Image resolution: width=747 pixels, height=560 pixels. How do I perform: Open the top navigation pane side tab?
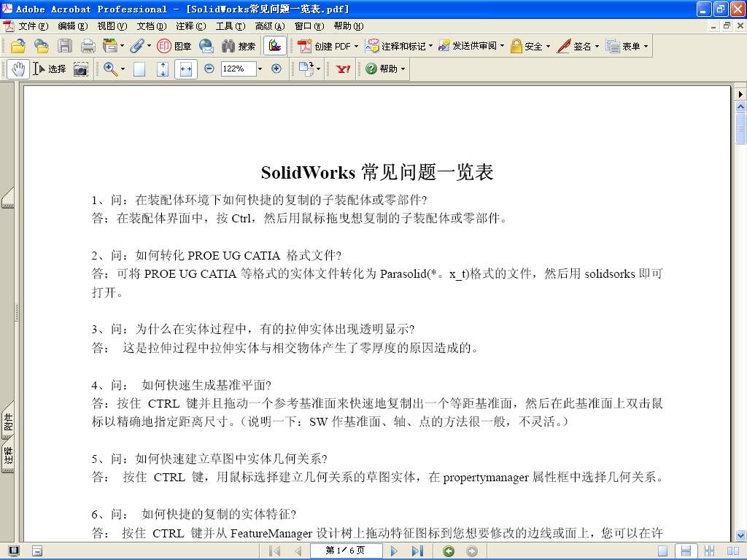pyautogui.click(x=8, y=198)
